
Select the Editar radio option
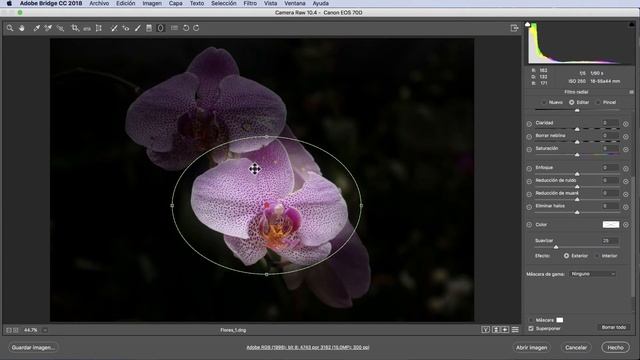pos(571,102)
